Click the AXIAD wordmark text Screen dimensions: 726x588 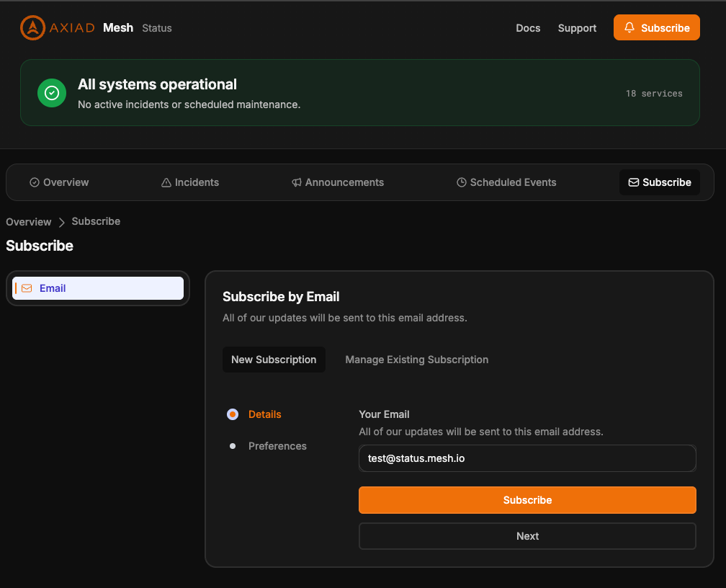tap(72, 28)
